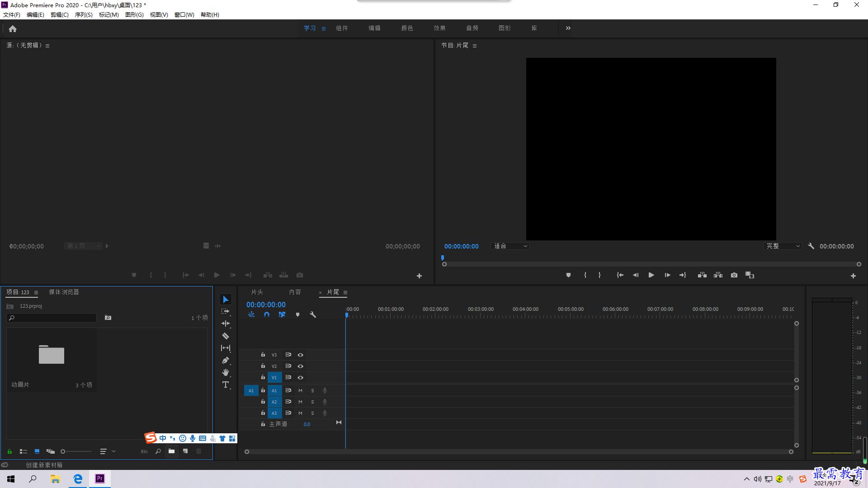Mute audio track A1
The height and width of the screenshot is (488, 868).
pos(300,391)
